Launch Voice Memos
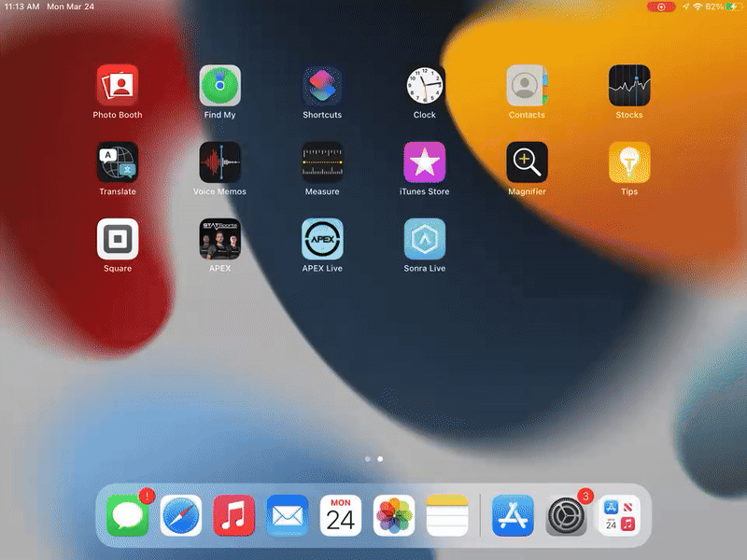747x560 pixels. pos(219,161)
